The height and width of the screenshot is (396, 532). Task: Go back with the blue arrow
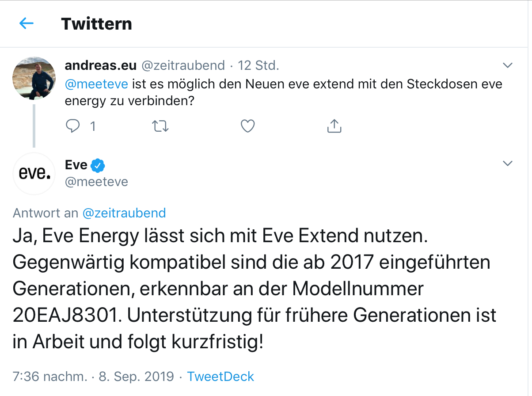[x=27, y=23]
